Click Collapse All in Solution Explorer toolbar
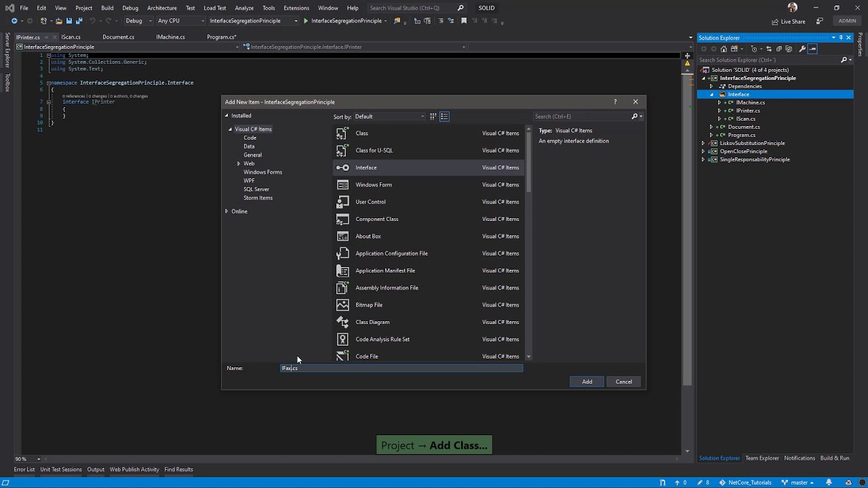Image resolution: width=868 pixels, height=488 pixels. 779,49
